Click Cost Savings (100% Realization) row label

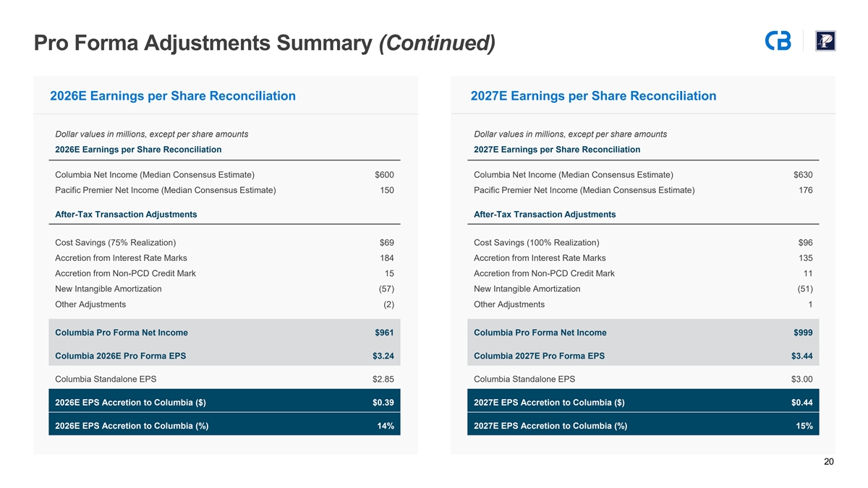pos(536,242)
